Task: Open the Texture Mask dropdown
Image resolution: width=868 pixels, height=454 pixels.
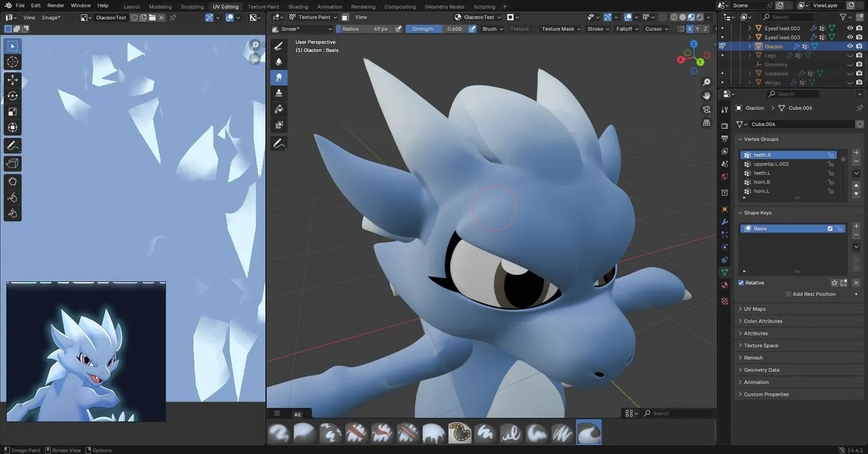Action: pyautogui.click(x=561, y=29)
